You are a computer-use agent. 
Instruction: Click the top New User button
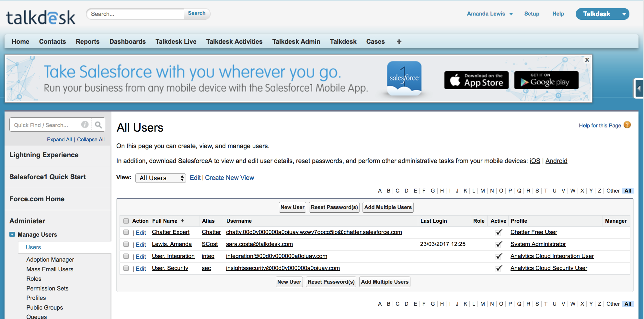pyautogui.click(x=292, y=207)
